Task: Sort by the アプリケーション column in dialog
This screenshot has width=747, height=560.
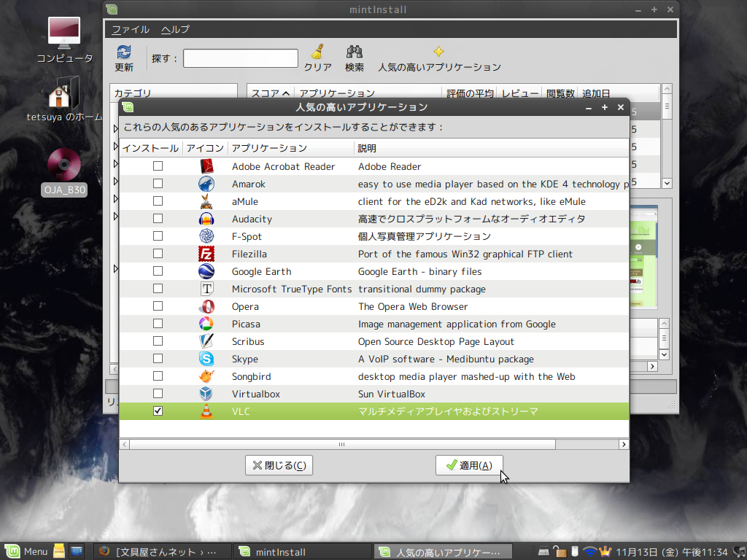Action: click(292, 148)
